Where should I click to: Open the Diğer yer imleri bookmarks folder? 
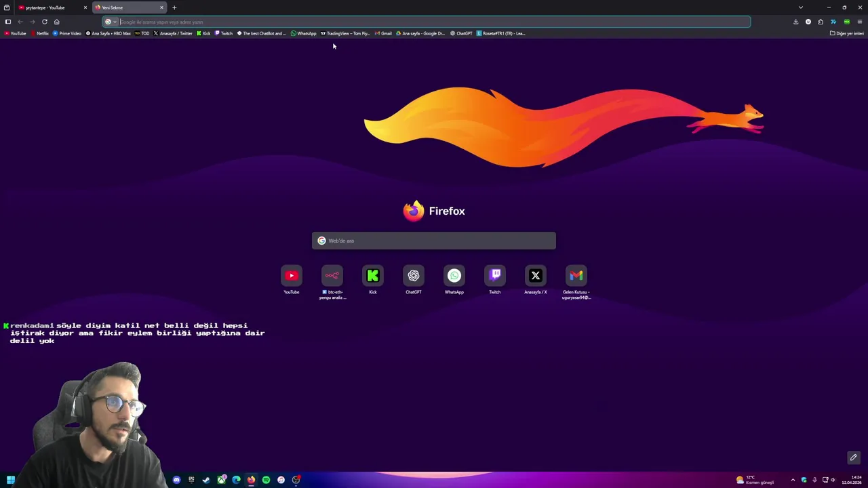(x=847, y=33)
